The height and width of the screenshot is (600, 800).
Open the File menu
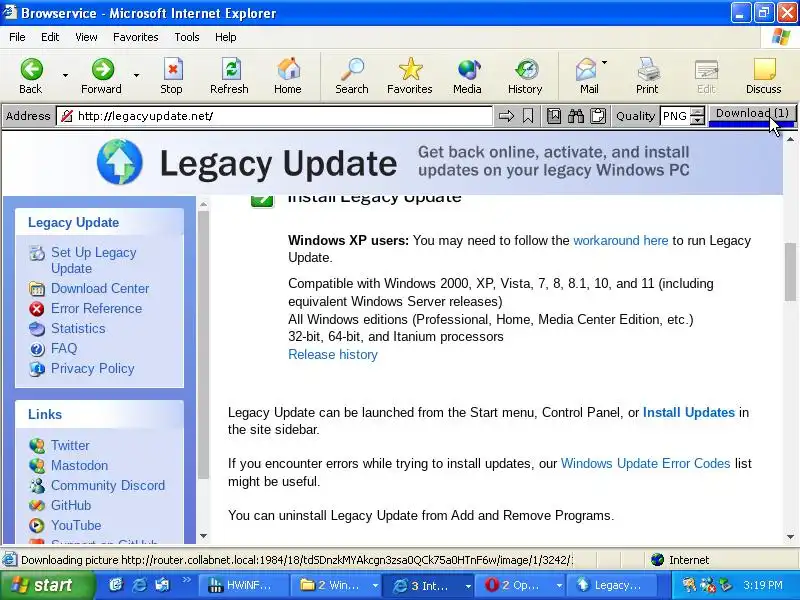click(17, 37)
